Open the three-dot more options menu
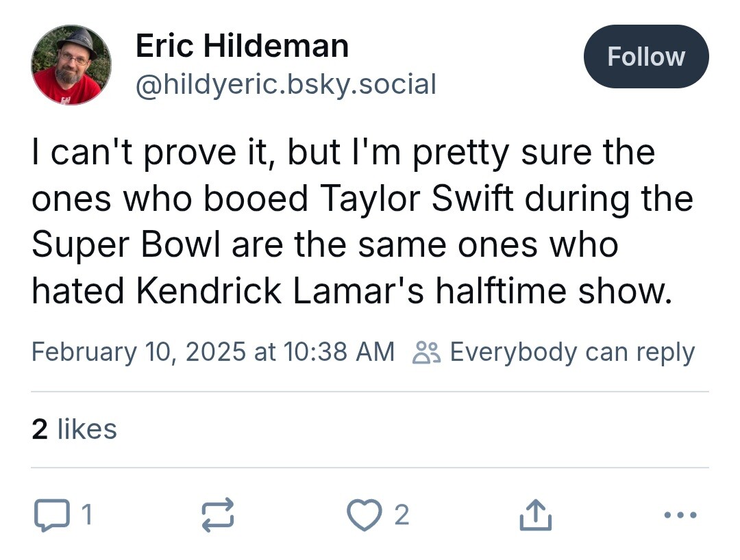 coord(682,515)
